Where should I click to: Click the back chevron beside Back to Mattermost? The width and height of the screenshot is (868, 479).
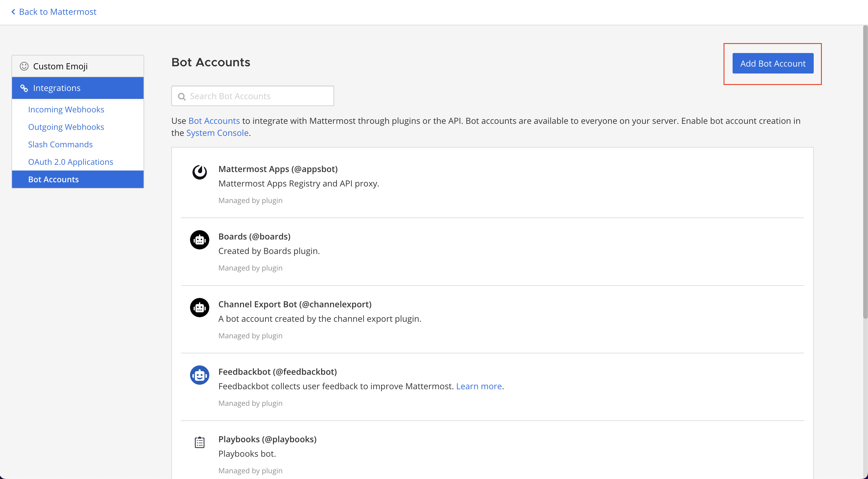[x=13, y=12]
